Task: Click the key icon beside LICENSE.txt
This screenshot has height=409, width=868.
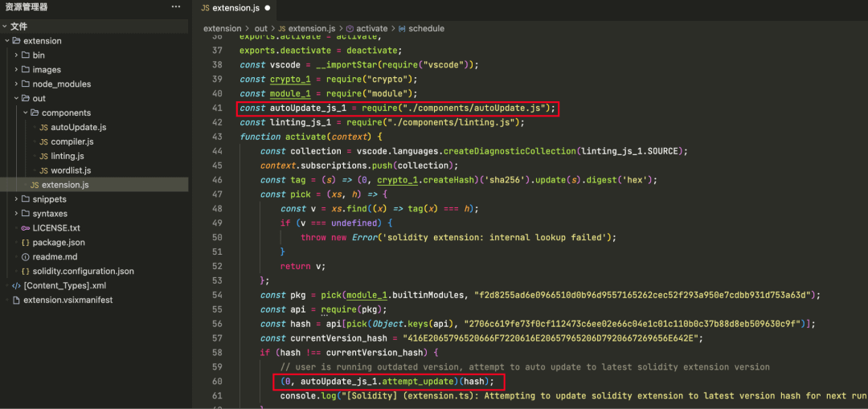Action: (26, 228)
